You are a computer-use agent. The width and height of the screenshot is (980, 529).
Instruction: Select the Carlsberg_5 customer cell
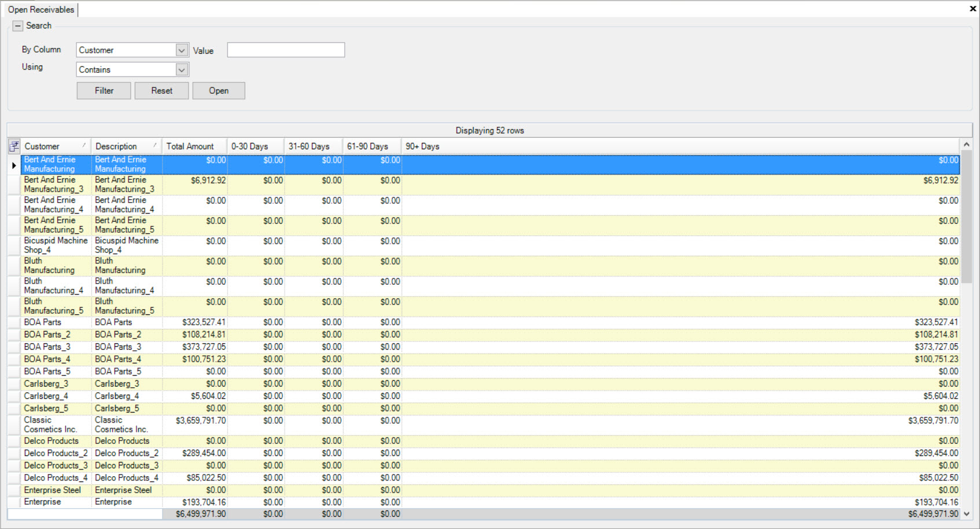[56, 409]
